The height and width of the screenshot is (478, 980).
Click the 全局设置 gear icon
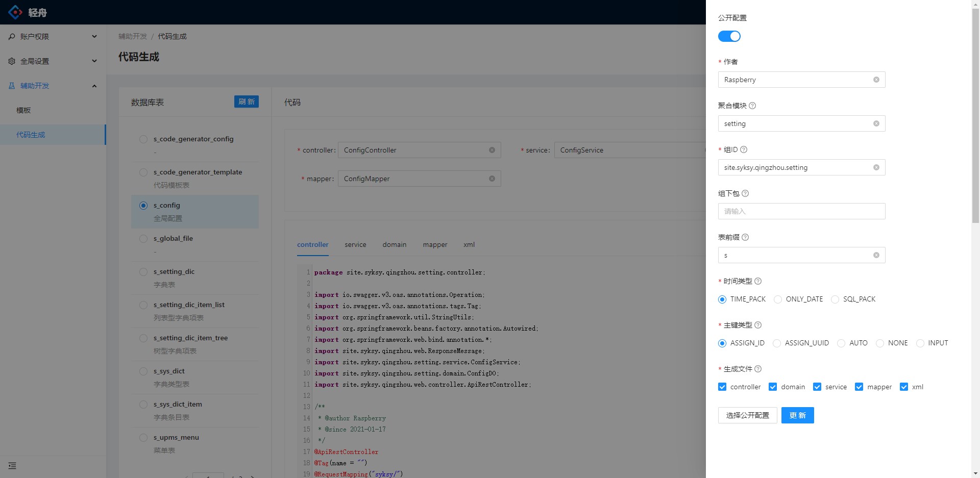pyautogui.click(x=12, y=61)
